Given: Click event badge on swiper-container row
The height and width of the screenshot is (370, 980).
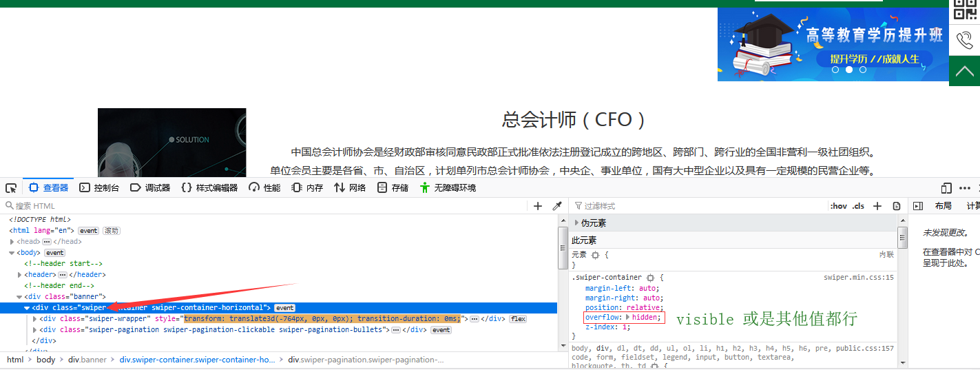Looking at the screenshot, I should click(284, 308).
